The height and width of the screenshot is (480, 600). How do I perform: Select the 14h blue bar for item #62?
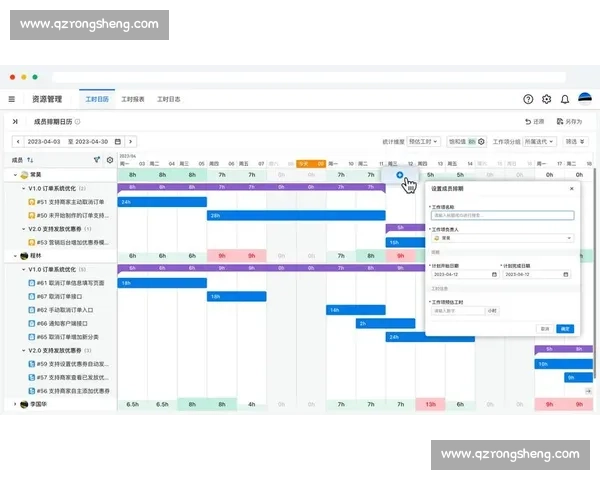coord(356,310)
